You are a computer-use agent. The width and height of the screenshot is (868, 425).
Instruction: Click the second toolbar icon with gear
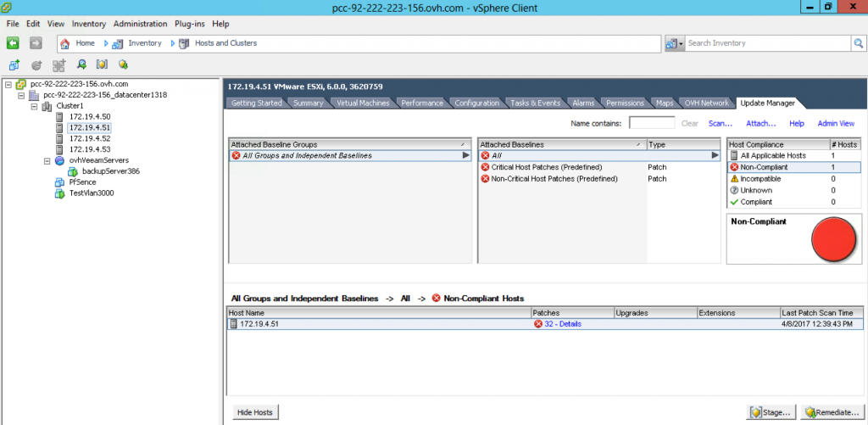click(36, 64)
